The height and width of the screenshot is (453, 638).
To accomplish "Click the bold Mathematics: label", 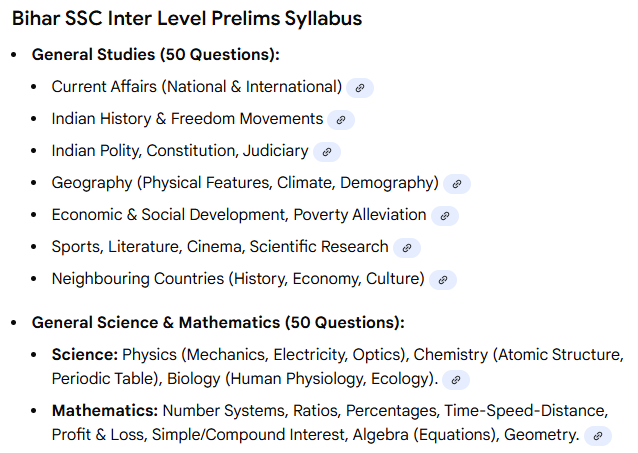I will tap(105, 410).
